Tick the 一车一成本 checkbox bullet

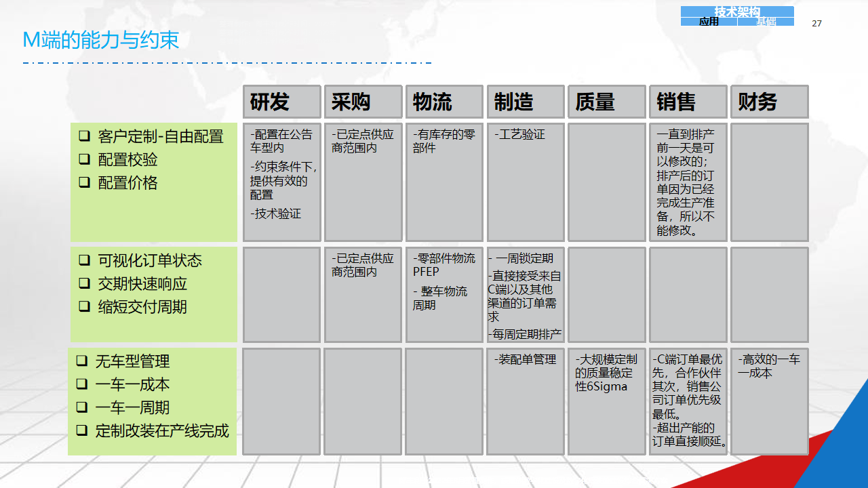[81, 384]
